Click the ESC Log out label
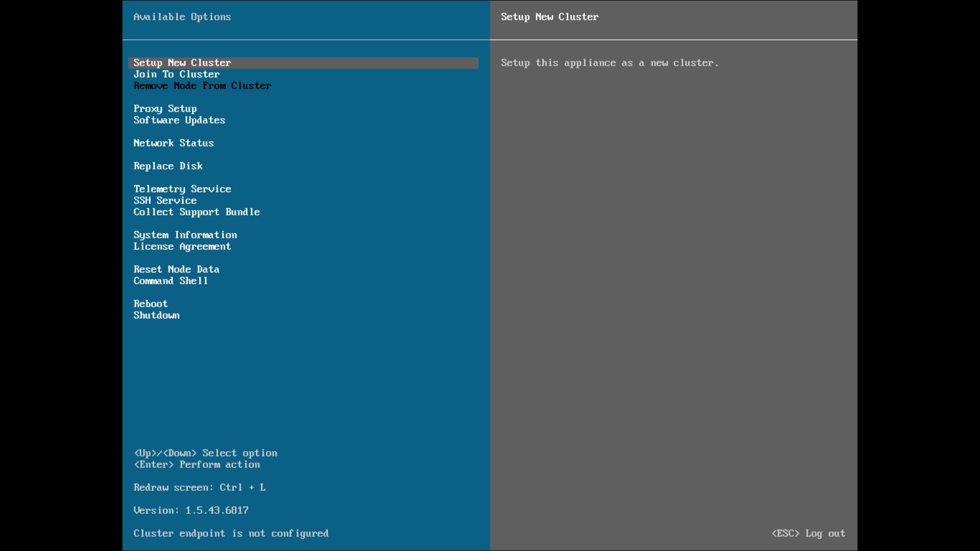980x551 pixels. tap(808, 534)
